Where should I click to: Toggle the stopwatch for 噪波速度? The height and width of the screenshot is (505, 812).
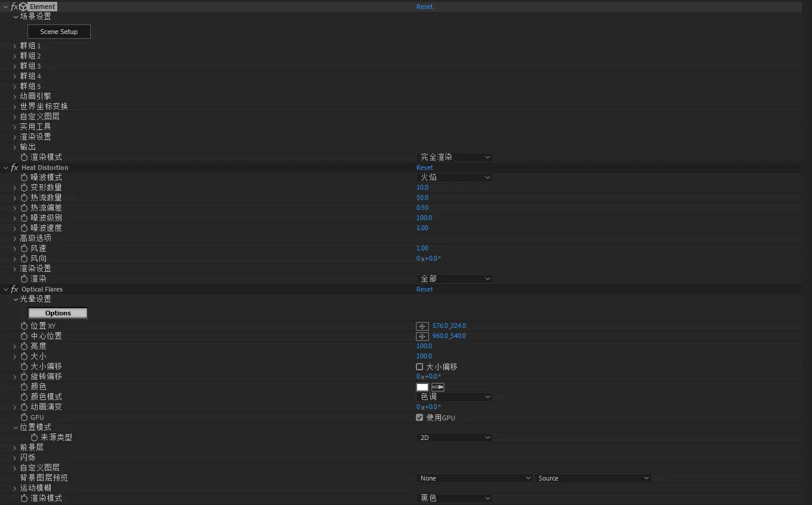(x=24, y=228)
